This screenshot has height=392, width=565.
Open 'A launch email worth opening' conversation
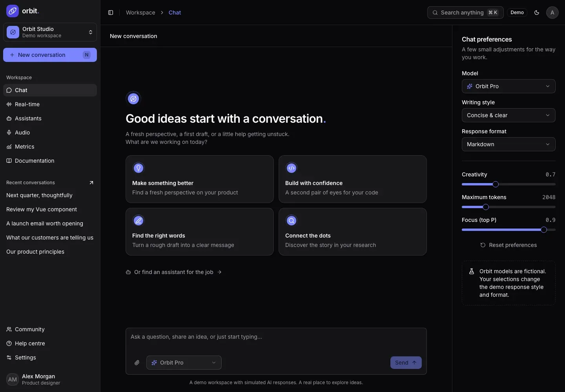pos(50,223)
